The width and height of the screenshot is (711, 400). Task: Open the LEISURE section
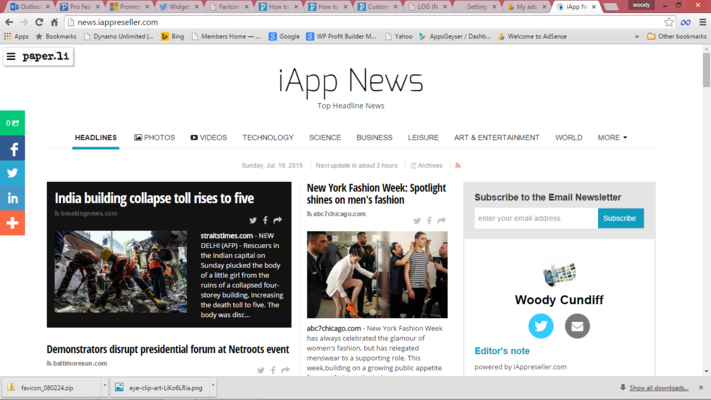click(x=423, y=137)
